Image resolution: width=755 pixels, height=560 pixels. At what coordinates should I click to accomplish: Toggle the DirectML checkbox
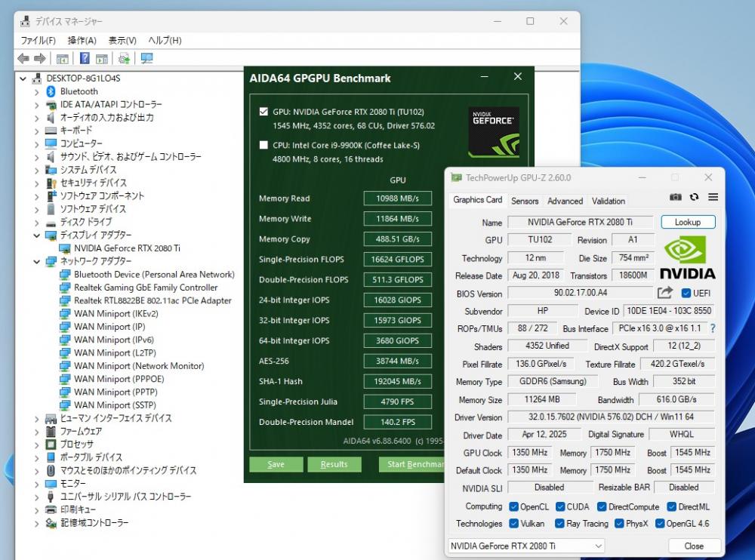tap(672, 506)
